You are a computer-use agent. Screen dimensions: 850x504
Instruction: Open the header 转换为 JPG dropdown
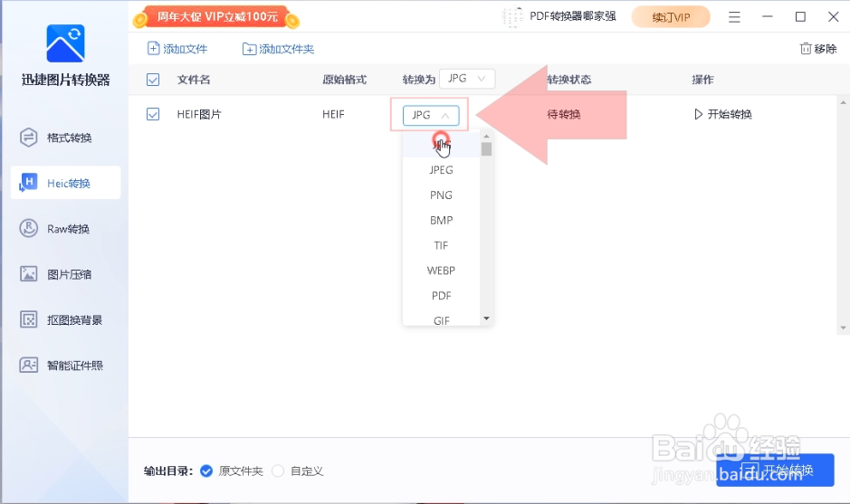(x=467, y=79)
